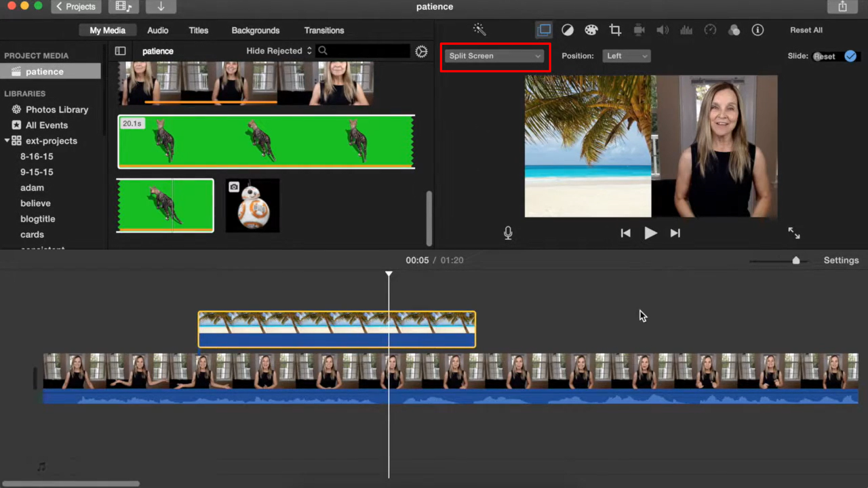Open the 8-16-15 event
The height and width of the screenshot is (488, 868).
[37, 157]
